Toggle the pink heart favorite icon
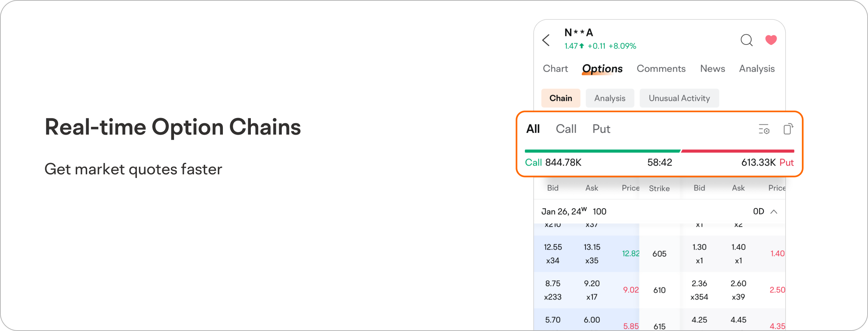This screenshot has height=331, width=868. pyautogui.click(x=771, y=40)
